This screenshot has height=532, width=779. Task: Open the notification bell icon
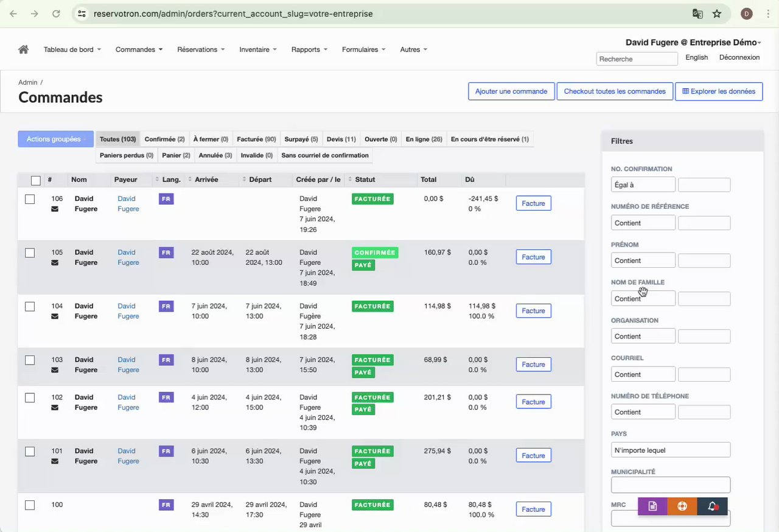click(713, 506)
